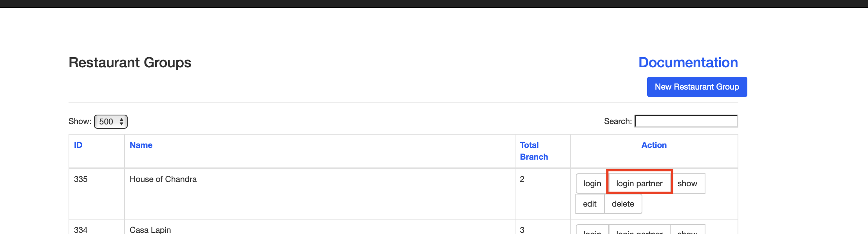Open the Show entries dropdown
The height and width of the screenshot is (234, 868).
(x=111, y=122)
